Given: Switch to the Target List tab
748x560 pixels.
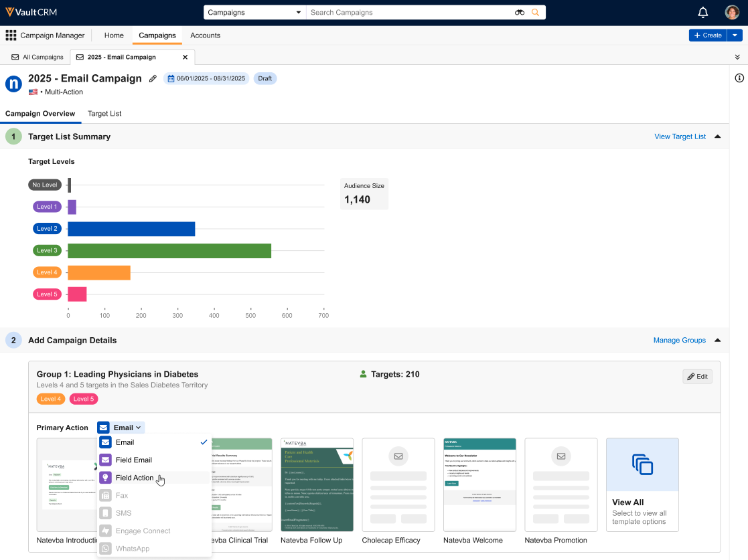Looking at the screenshot, I should click(104, 114).
